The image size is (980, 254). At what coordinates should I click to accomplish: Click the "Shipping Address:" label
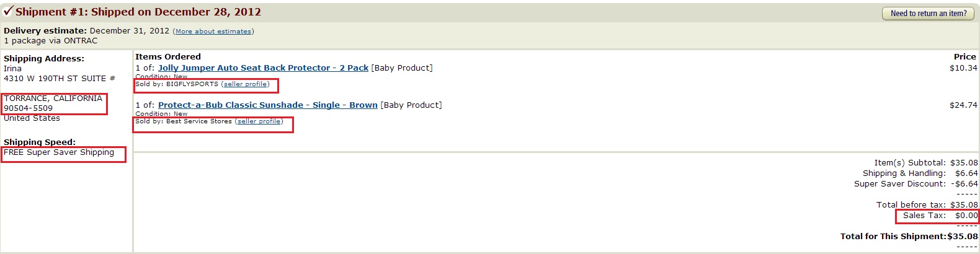pos(43,58)
